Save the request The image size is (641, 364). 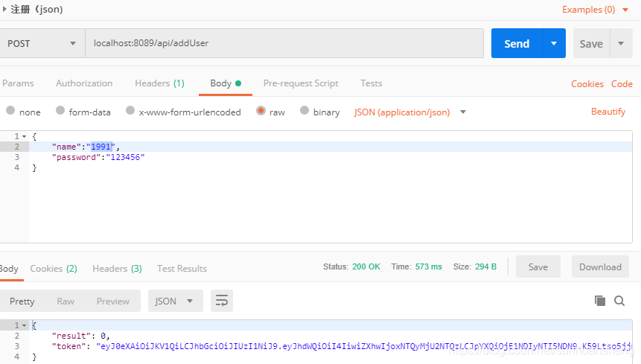(592, 43)
